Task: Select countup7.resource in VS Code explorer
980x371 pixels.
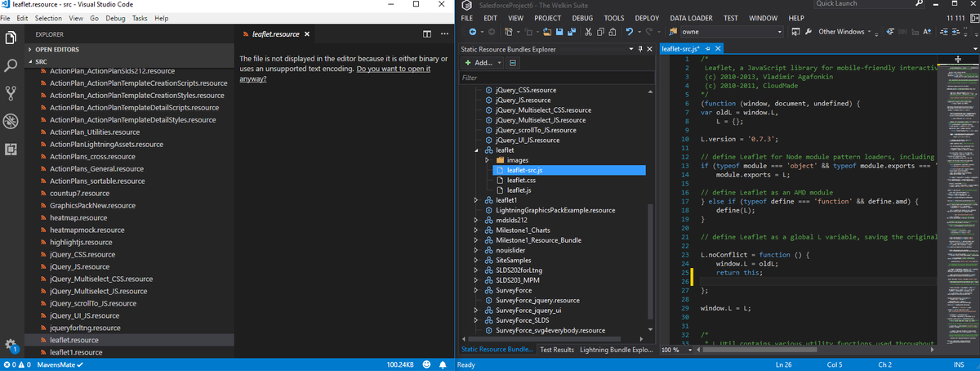Action: click(x=79, y=193)
